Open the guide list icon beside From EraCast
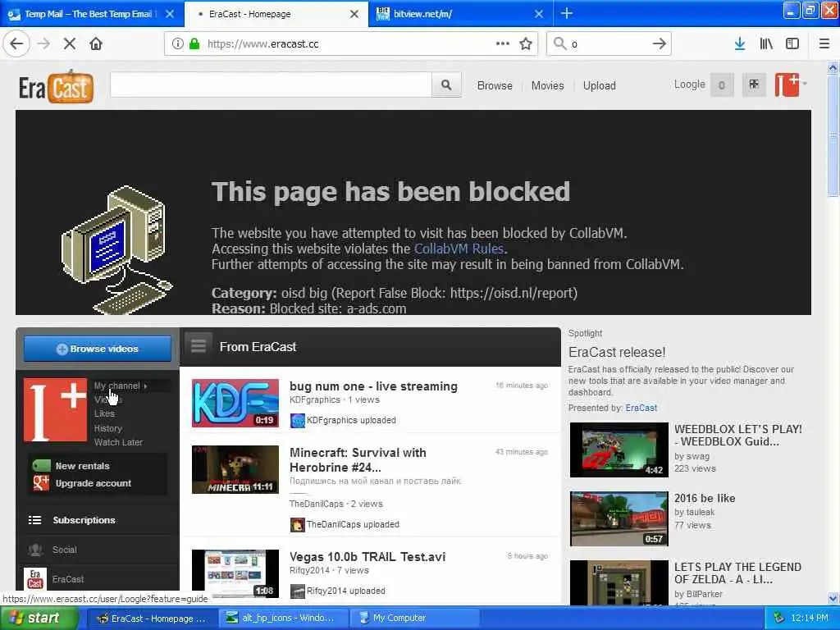The width and height of the screenshot is (840, 630). (x=199, y=346)
